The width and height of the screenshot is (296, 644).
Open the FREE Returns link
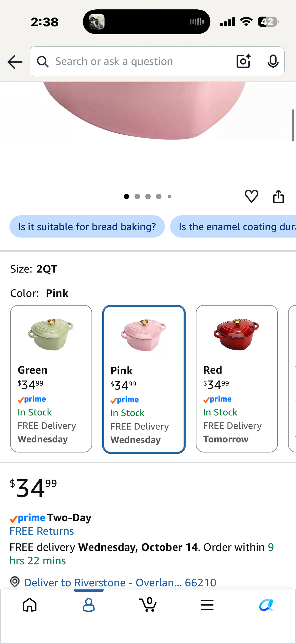pos(42,531)
